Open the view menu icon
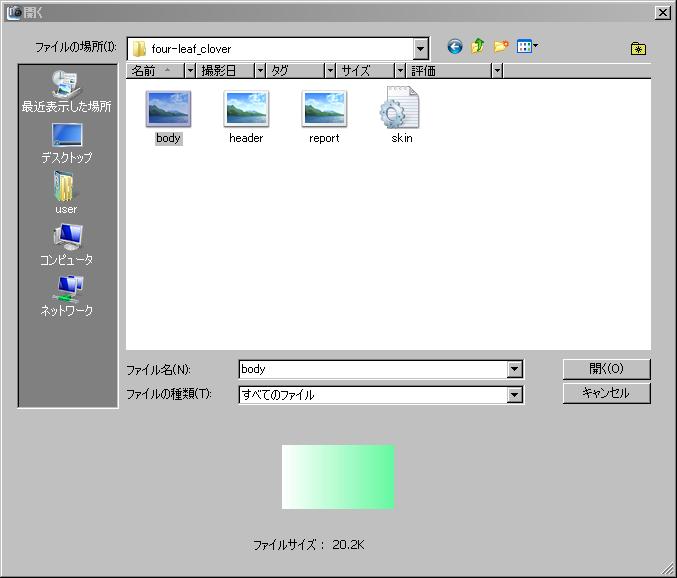 coord(527,47)
